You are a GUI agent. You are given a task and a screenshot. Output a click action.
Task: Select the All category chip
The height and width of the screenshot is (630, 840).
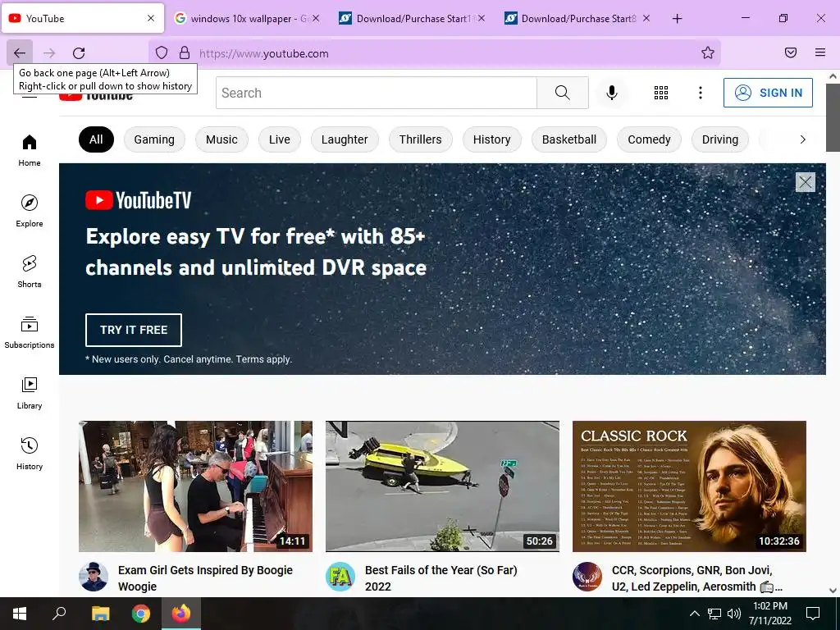coord(97,139)
